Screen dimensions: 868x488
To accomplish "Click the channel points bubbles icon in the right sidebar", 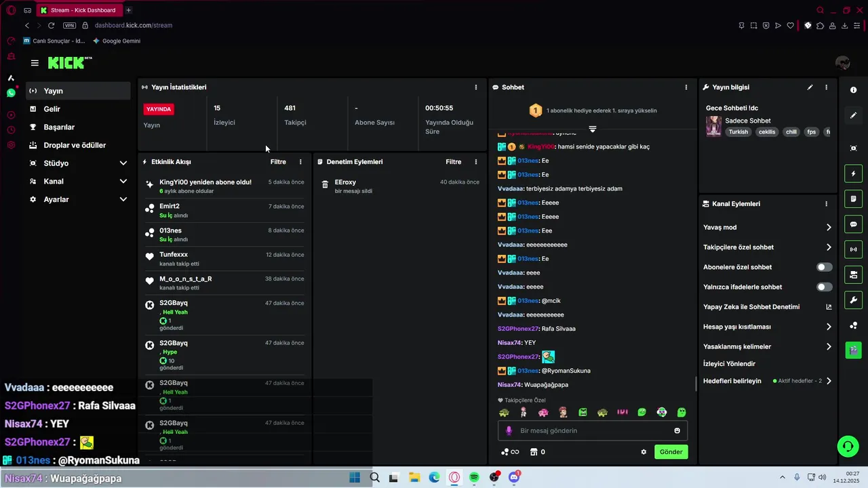I will coord(853,325).
